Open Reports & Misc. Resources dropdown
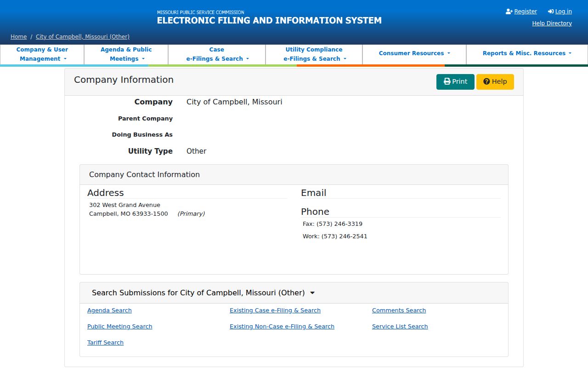Screen dimensions: 588x368 point(527,53)
